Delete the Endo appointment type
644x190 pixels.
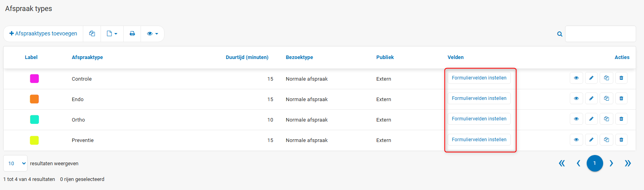tap(621, 98)
